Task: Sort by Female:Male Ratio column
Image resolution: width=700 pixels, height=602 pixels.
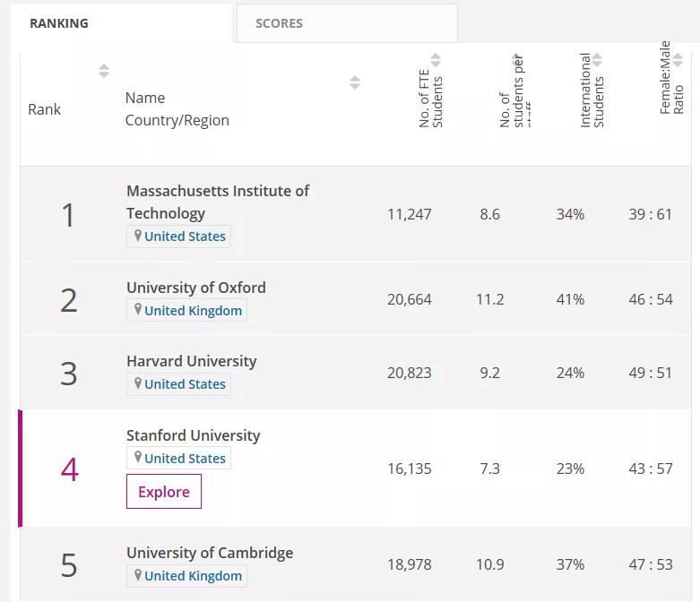Action: (x=678, y=60)
